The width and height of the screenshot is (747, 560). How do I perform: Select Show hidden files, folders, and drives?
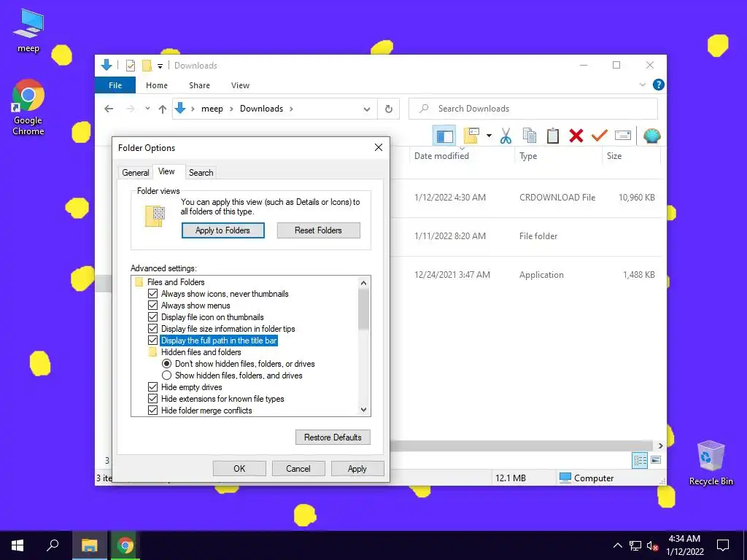tap(167, 376)
